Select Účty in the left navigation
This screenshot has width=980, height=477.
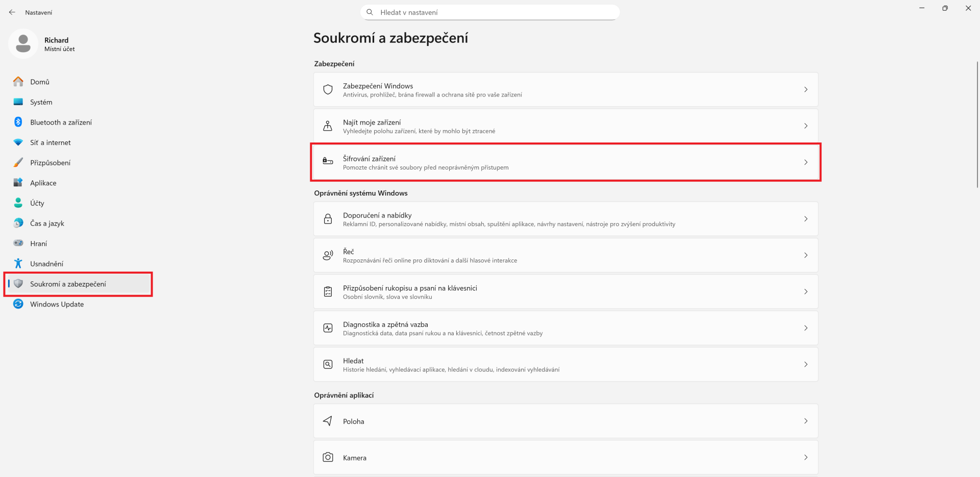37,203
